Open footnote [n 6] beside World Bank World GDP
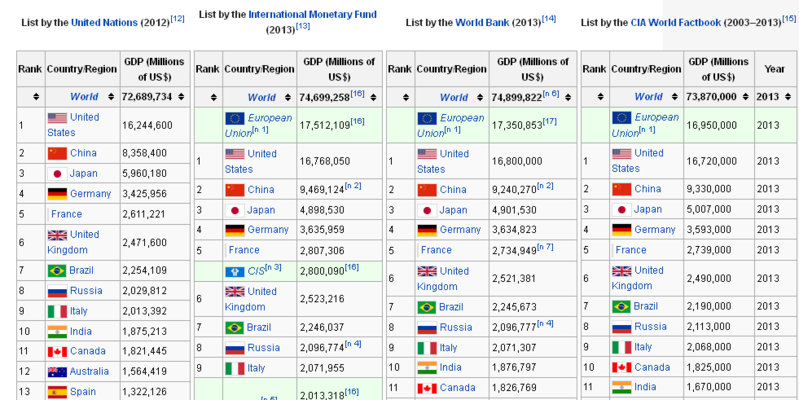 coord(550,93)
